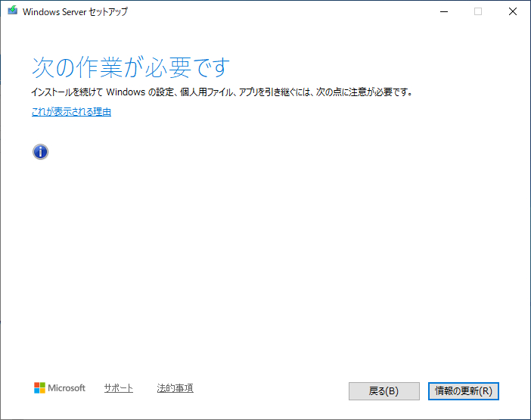Click the Microsoft wordmark text
Viewport: 531px width, 420px height.
tap(67, 388)
